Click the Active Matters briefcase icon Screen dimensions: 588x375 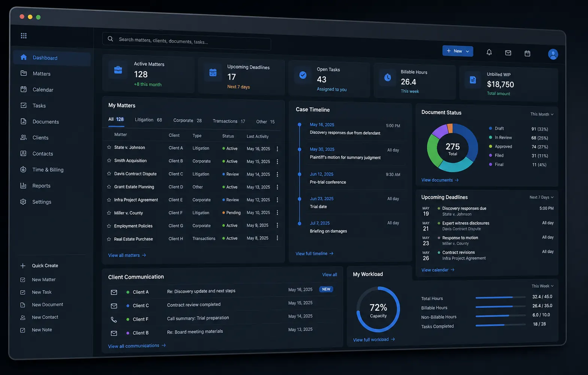coord(118,70)
